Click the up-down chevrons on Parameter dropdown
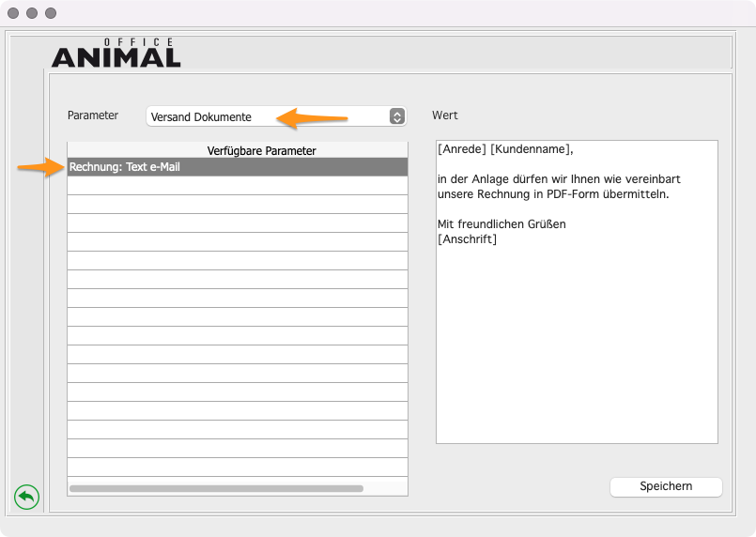756x537 pixels. (x=397, y=116)
